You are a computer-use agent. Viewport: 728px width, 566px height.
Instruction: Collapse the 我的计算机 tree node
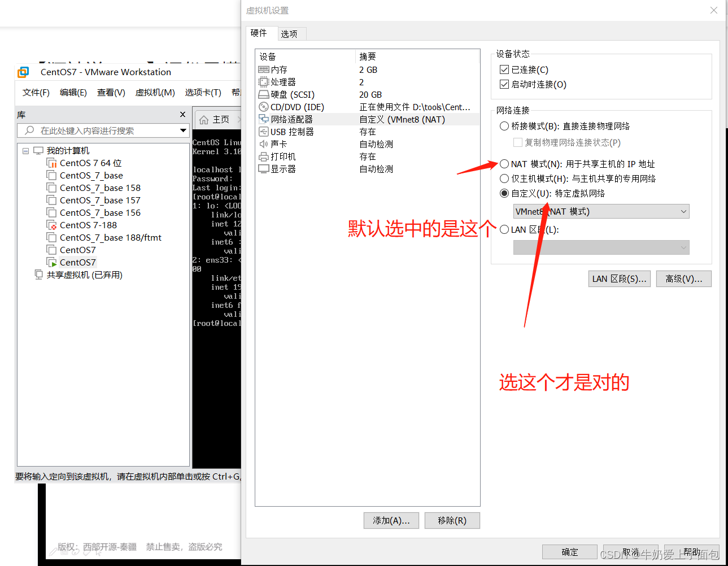[25, 151]
